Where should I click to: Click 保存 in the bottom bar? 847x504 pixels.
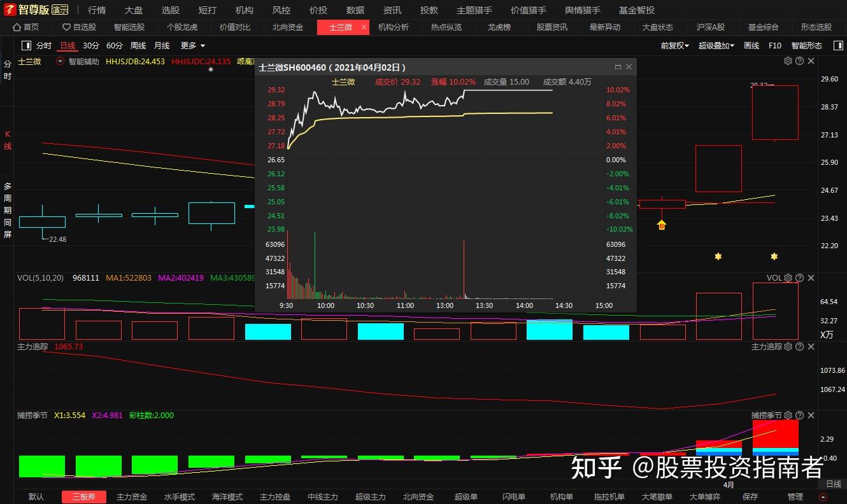tap(749, 496)
